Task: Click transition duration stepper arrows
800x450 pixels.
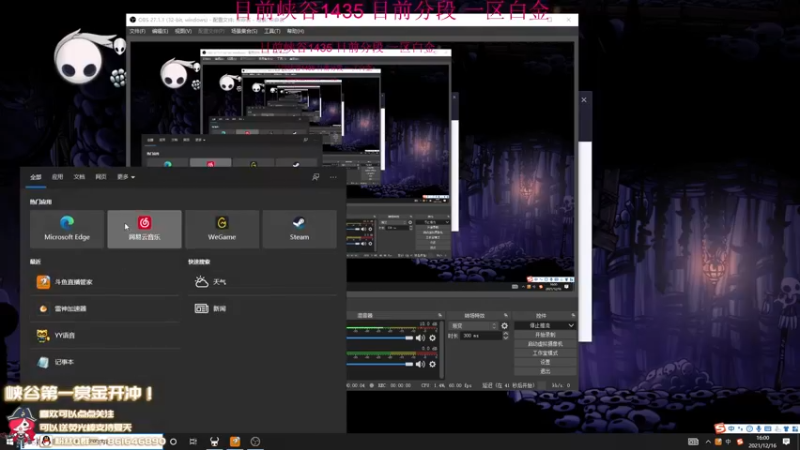Action: [506, 336]
